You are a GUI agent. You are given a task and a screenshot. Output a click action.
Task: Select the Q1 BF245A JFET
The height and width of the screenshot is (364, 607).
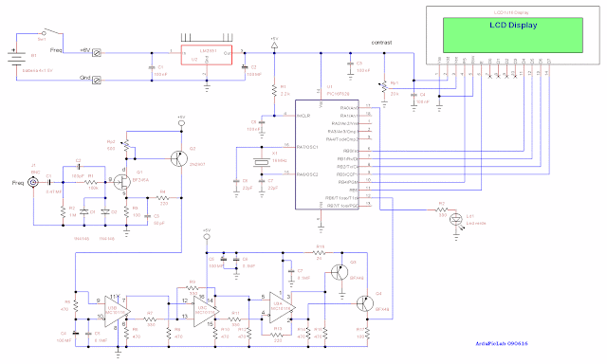pyautogui.click(x=122, y=182)
